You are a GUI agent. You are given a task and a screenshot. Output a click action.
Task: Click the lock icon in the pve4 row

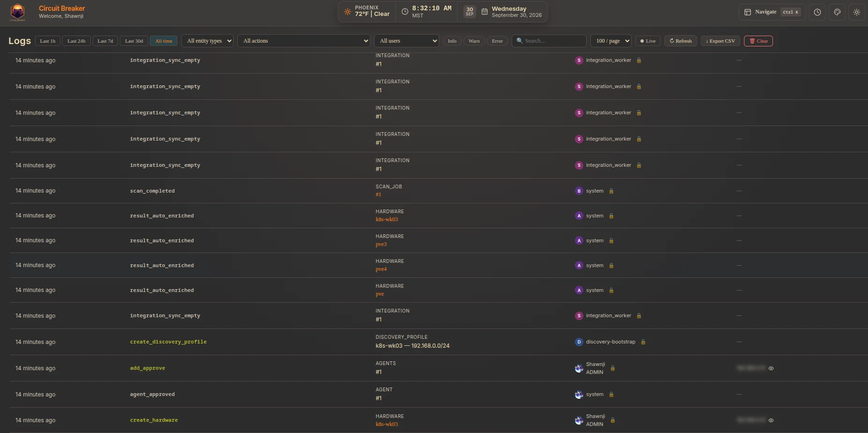[x=611, y=265]
